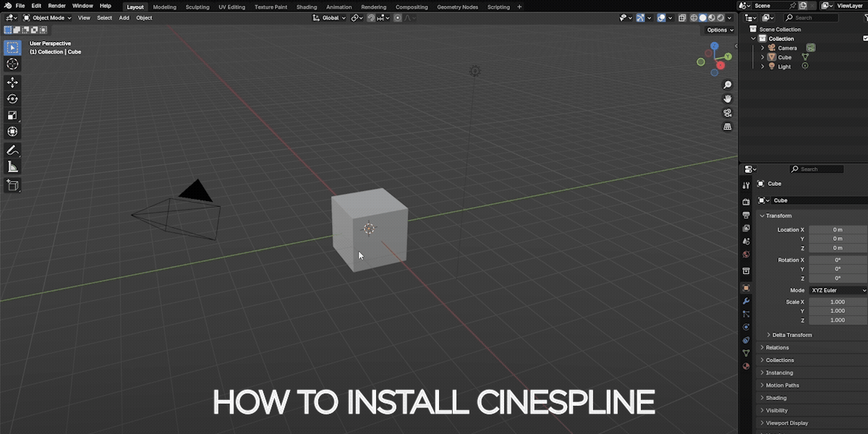Select the Annotate tool

click(x=12, y=150)
